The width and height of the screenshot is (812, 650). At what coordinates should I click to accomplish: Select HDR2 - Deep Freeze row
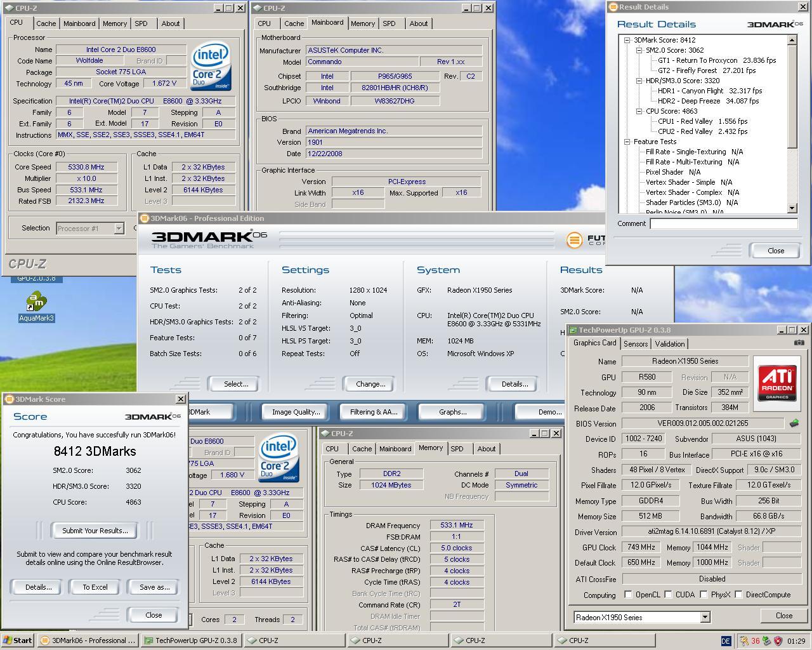pos(708,101)
